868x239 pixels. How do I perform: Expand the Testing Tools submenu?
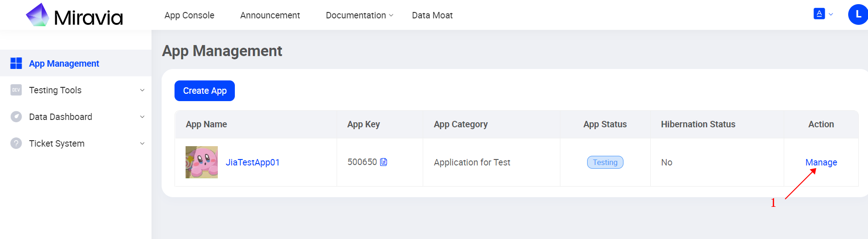(142, 90)
